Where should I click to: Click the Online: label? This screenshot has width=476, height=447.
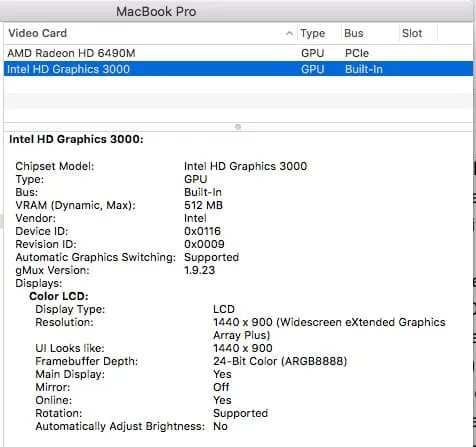53,400
